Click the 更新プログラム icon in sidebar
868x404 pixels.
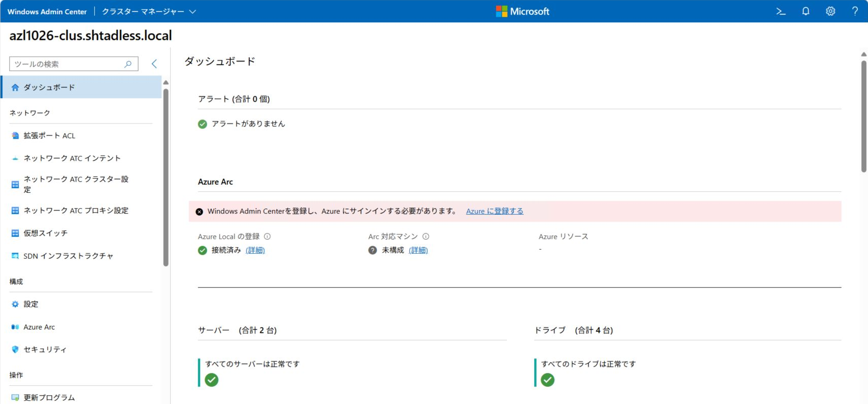click(15, 398)
